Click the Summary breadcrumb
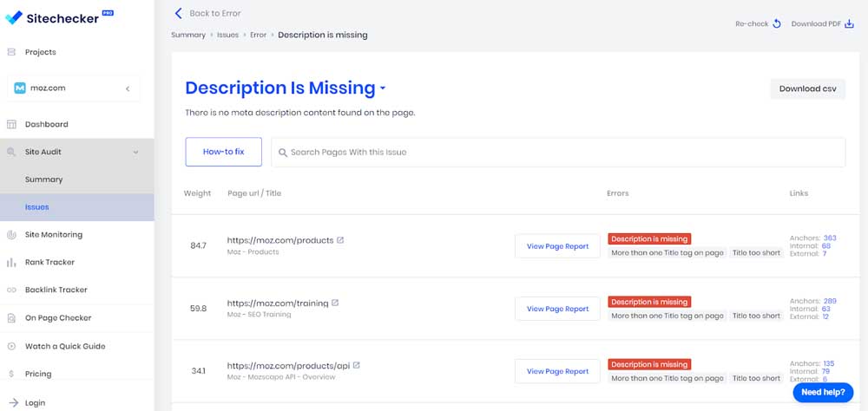This screenshot has height=411, width=868. click(x=188, y=35)
